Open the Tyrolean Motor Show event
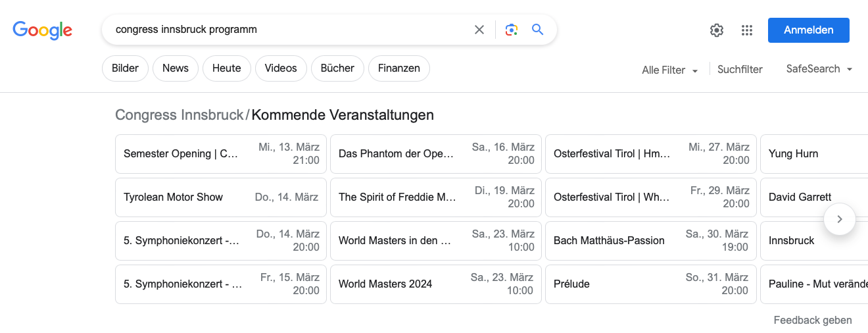Image resolution: width=868 pixels, height=333 pixels. pyautogui.click(x=220, y=197)
